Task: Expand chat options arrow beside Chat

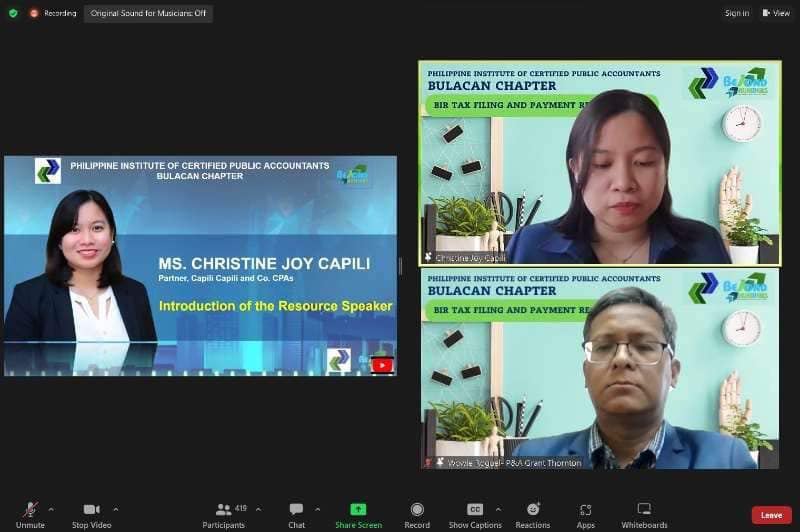Action: (318, 509)
